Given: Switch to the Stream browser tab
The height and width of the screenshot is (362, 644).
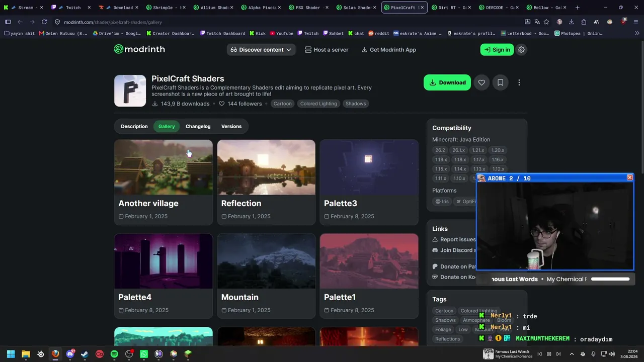Looking at the screenshot, I should click(x=24, y=8).
